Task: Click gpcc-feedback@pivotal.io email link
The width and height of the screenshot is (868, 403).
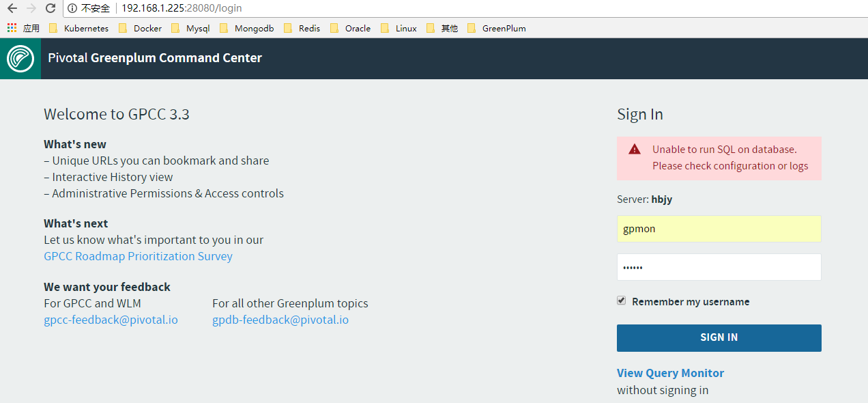Action: pos(111,320)
